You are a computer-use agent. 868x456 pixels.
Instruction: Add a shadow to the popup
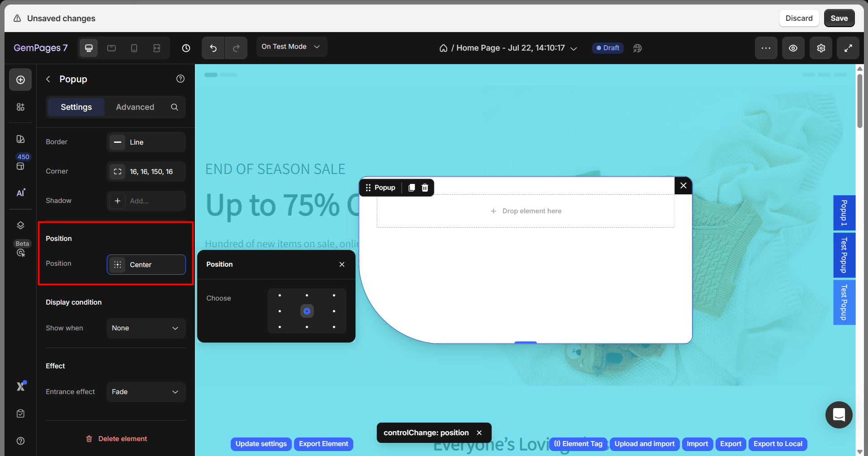(x=146, y=201)
